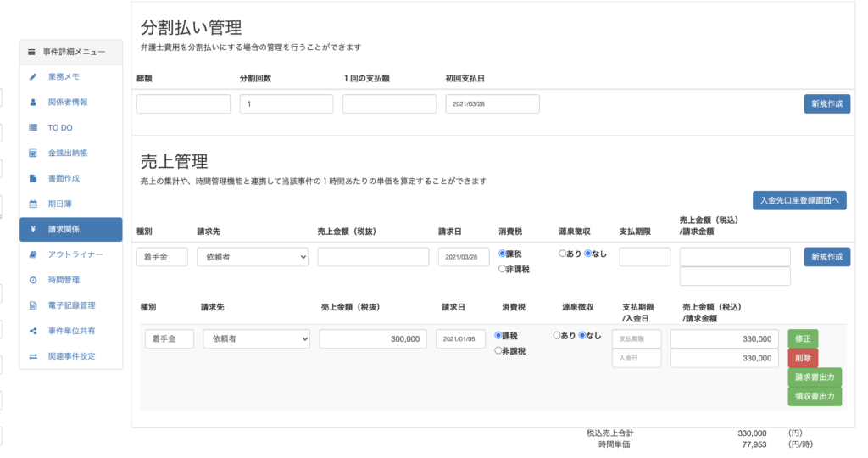This screenshot has width=868, height=458.
Task: Open the 請求先 dropdown in new entry row
Action: point(252,257)
